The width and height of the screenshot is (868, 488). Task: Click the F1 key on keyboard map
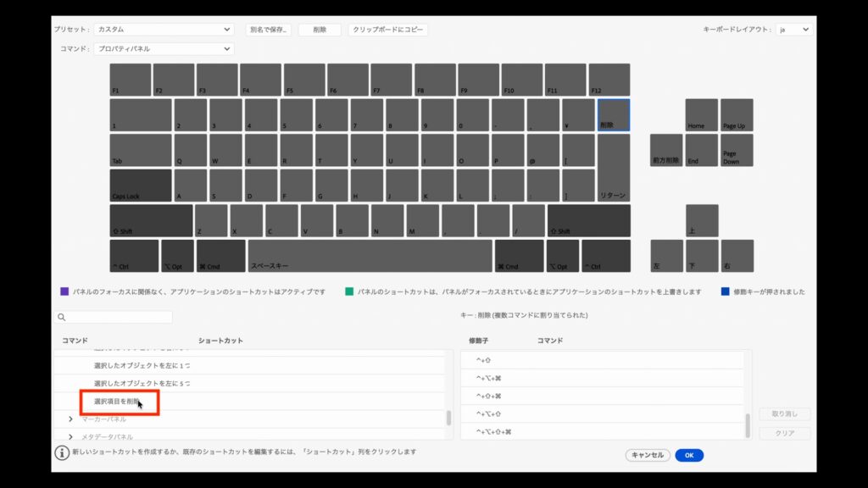tap(130, 80)
